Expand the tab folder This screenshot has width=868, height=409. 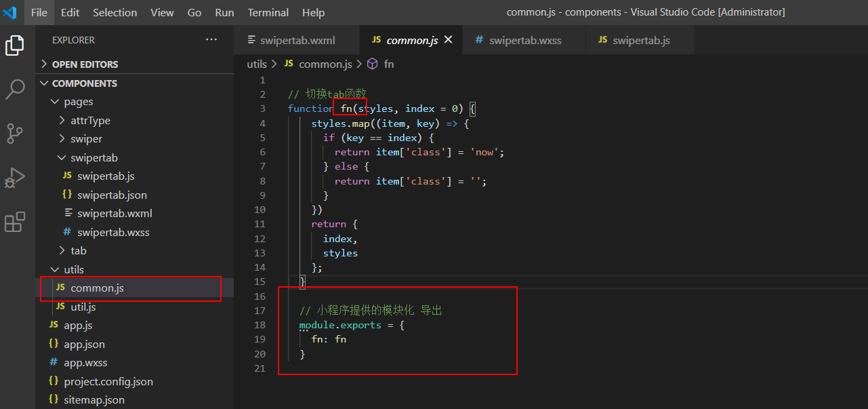pyautogui.click(x=134, y=251)
